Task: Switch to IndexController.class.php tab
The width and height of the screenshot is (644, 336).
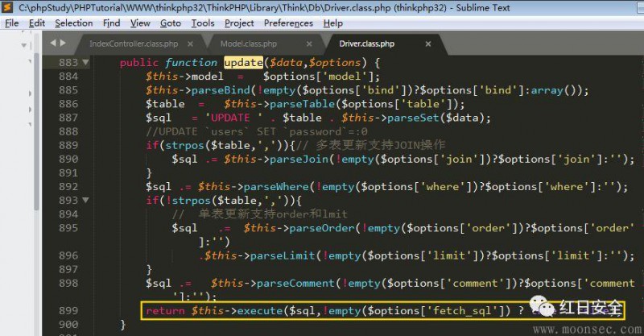Action: [x=134, y=44]
